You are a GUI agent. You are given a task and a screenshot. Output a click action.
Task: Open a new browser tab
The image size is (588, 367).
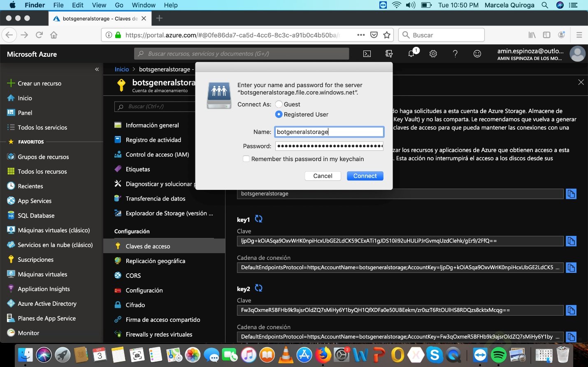pyautogui.click(x=160, y=18)
